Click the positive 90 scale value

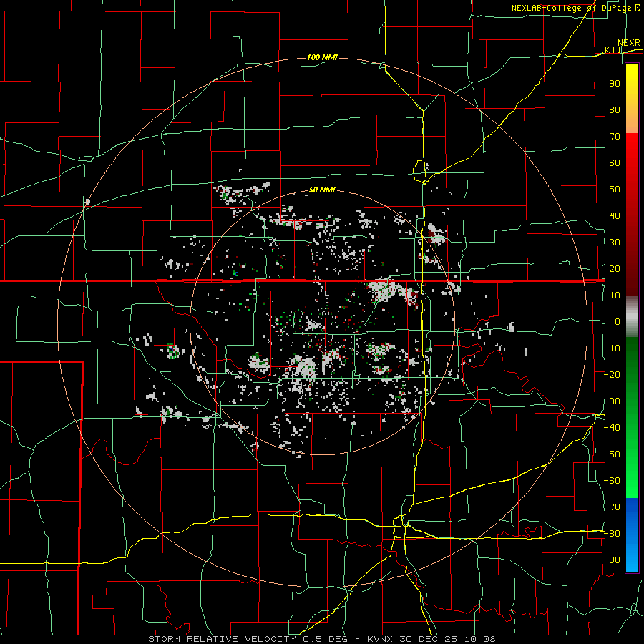pyautogui.click(x=615, y=84)
